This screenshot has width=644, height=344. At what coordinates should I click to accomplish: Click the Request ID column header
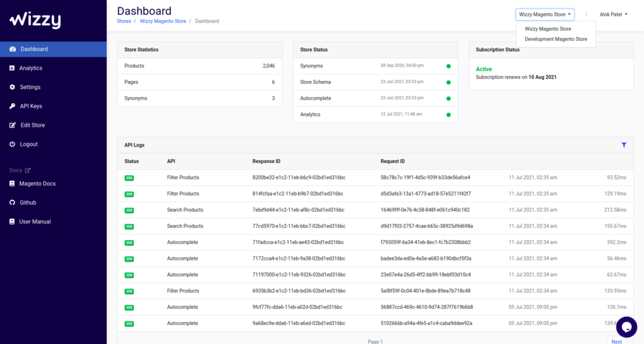[392, 162]
